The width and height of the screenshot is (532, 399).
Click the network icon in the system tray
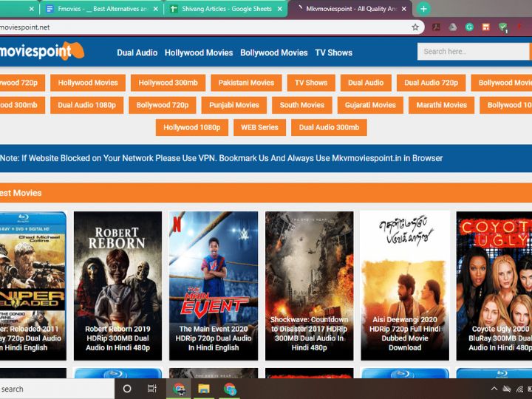(519, 389)
